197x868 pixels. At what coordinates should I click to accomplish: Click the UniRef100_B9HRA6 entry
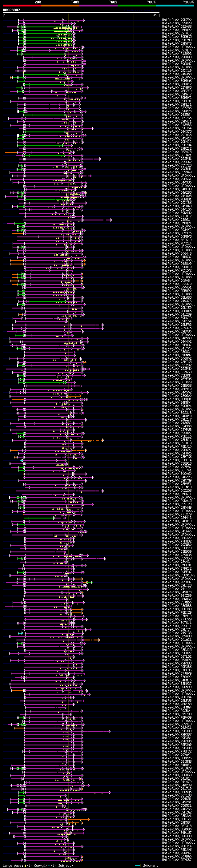177,81
